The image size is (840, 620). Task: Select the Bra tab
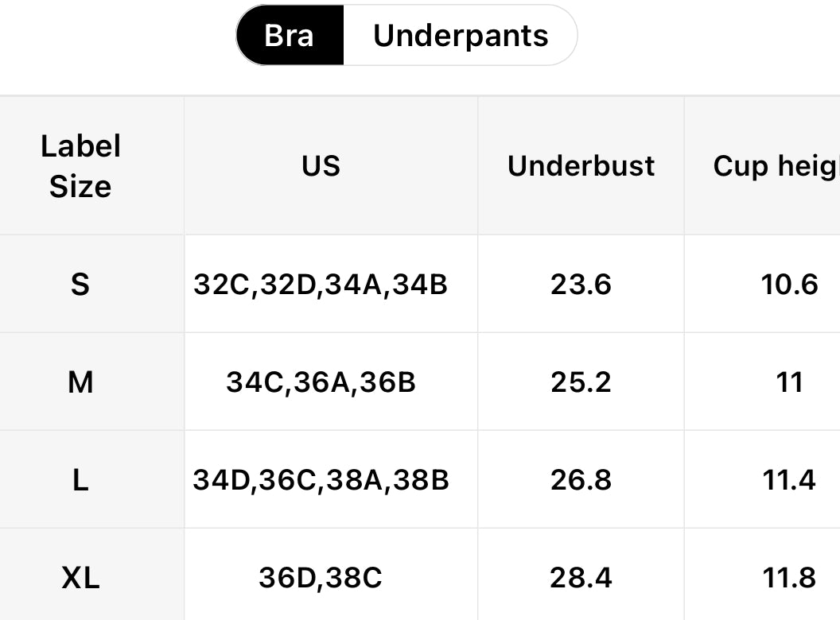point(290,36)
